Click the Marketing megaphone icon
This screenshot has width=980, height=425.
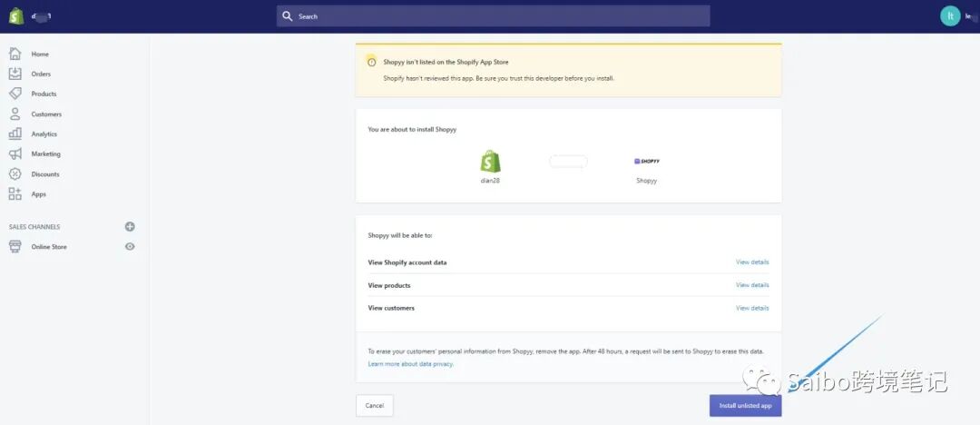pos(15,154)
